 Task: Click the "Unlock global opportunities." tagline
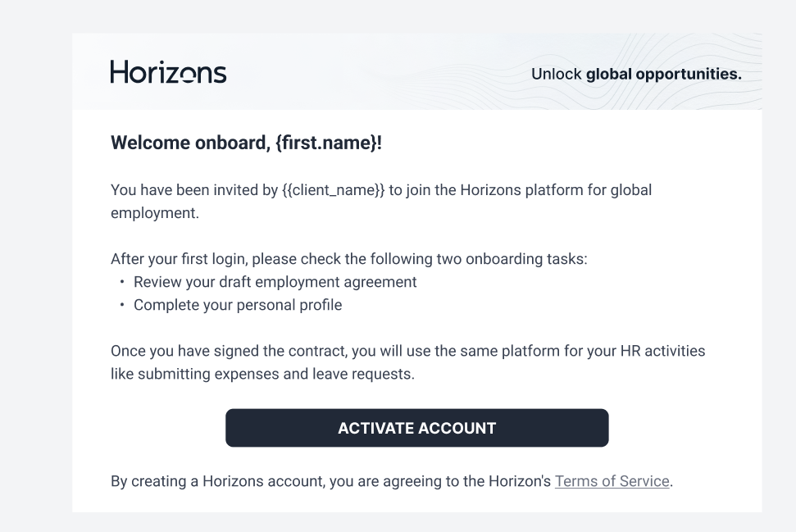(635, 74)
